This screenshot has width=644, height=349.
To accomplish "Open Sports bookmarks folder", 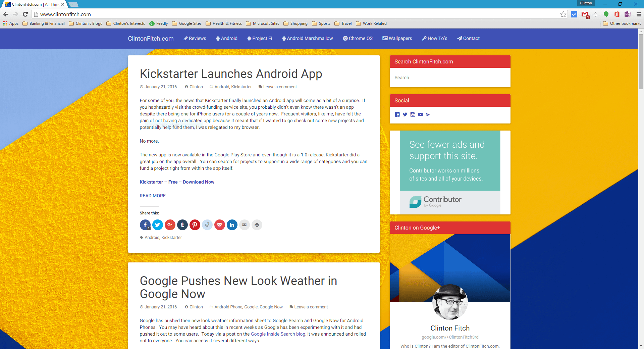I will pyautogui.click(x=321, y=23).
